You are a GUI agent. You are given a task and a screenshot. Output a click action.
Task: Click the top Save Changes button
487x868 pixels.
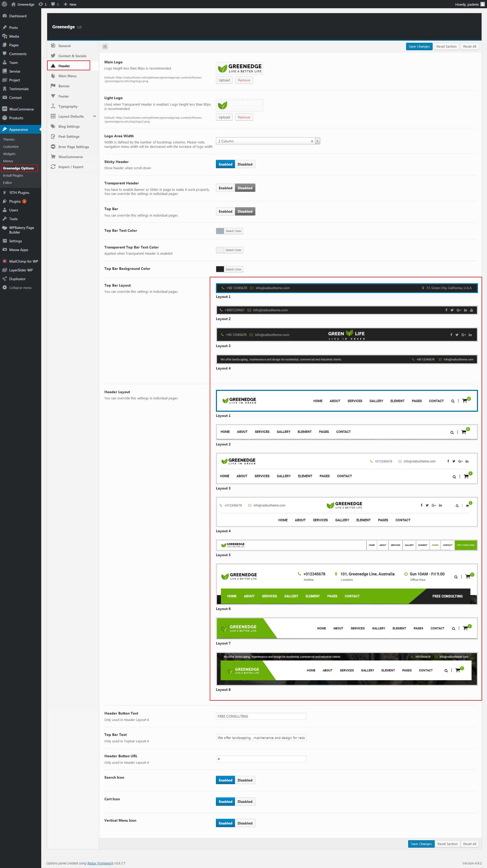(x=419, y=47)
